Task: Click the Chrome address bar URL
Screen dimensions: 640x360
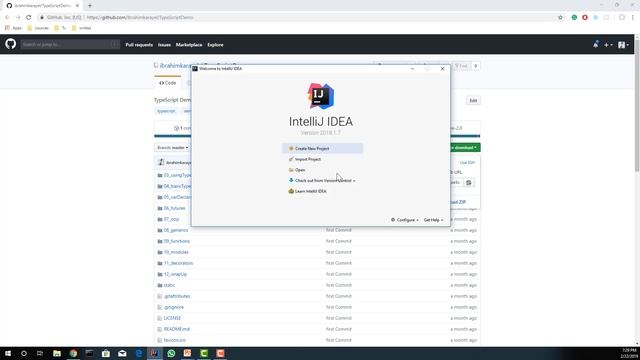Action: coord(140,18)
